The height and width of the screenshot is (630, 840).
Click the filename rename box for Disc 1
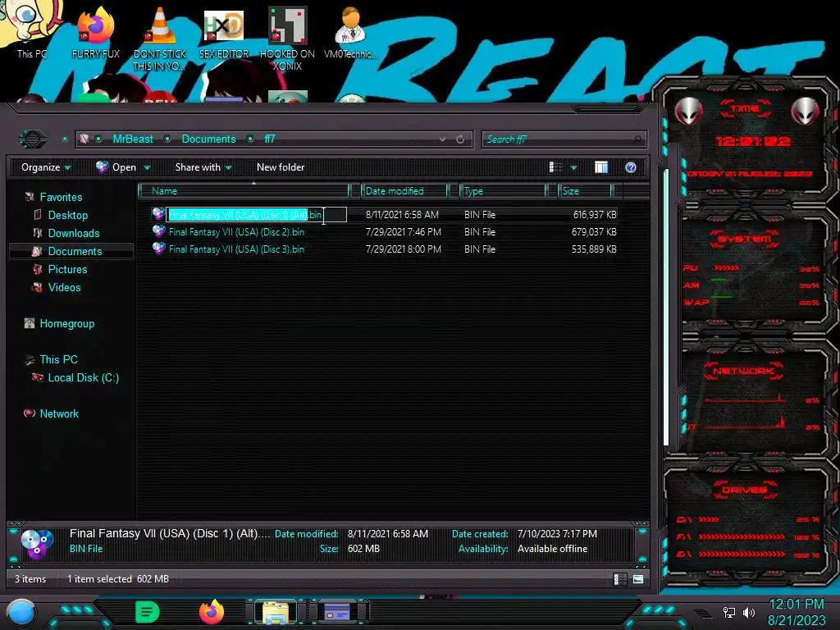point(256,215)
